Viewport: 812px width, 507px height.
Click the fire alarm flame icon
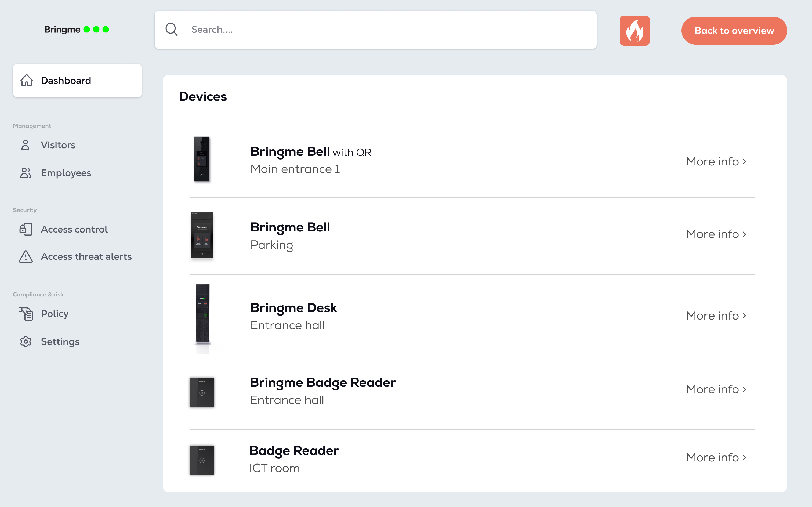pos(634,31)
